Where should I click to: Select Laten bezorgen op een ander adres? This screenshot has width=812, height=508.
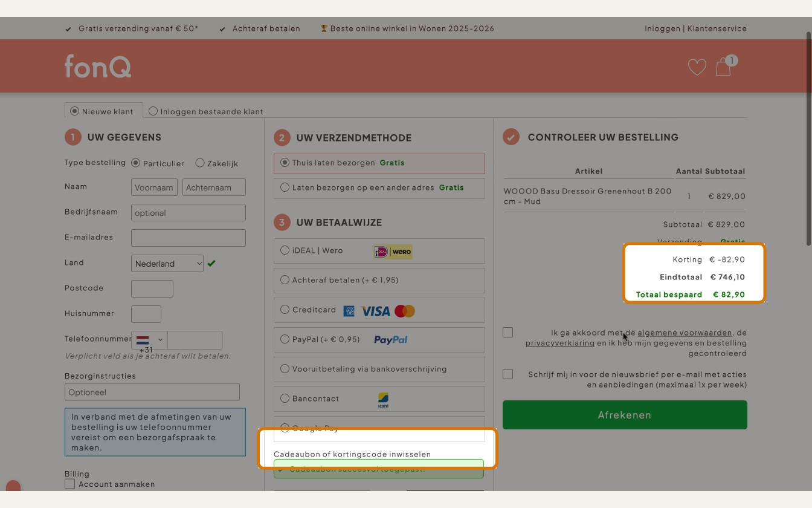point(285,187)
